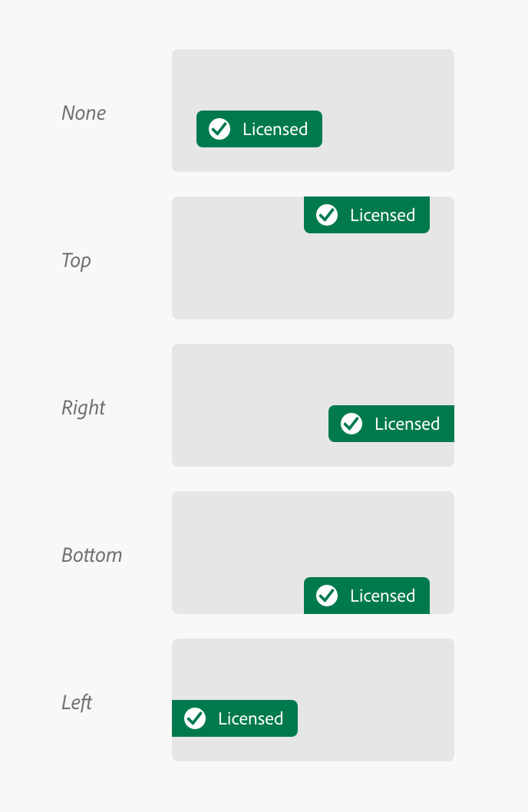Image resolution: width=528 pixels, height=812 pixels.
Task: Select the Bottom label
Action: [91, 555]
